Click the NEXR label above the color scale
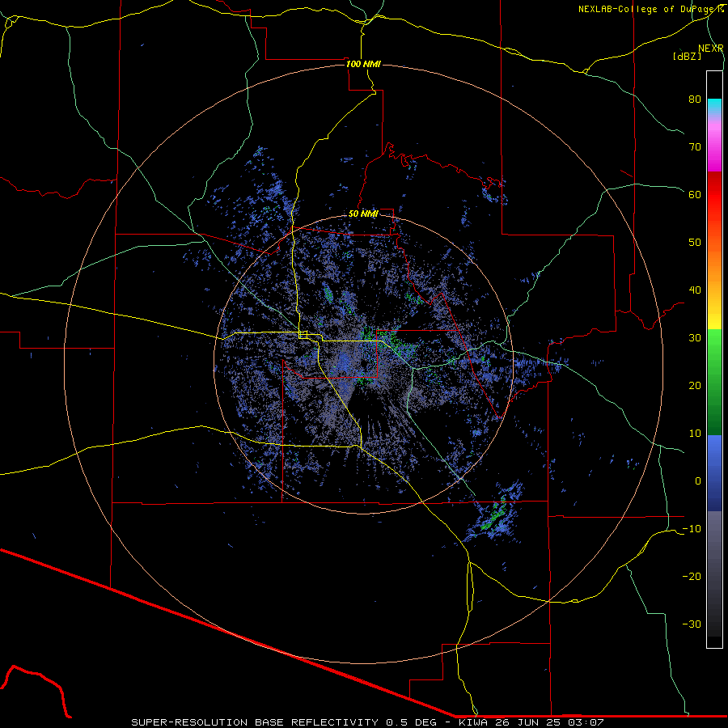 tap(710, 49)
